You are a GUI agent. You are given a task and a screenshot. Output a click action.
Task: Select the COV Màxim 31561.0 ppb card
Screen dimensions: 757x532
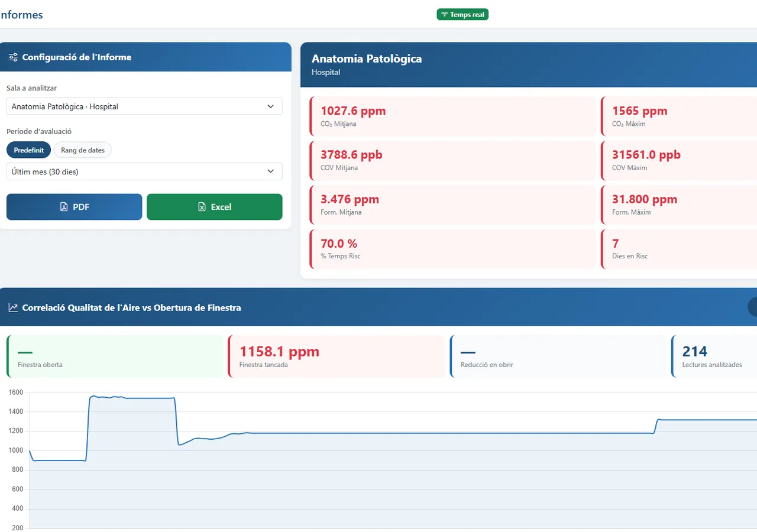pos(679,160)
